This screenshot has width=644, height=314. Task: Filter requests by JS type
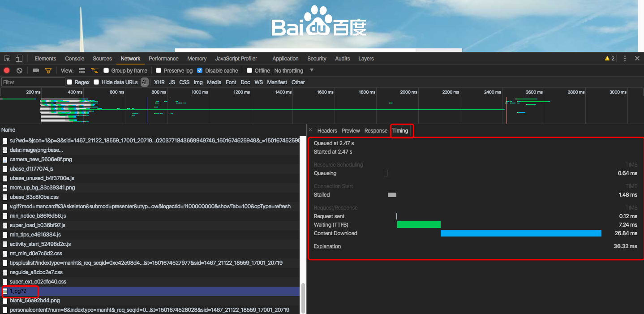(x=172, y=82)
